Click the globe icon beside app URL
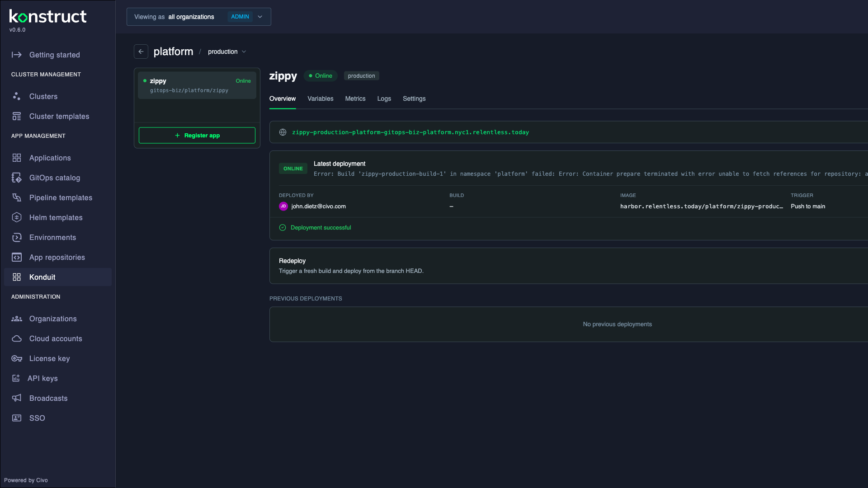Screen dimensions: 868x488 pyautogui.click(x=283, y=132)
